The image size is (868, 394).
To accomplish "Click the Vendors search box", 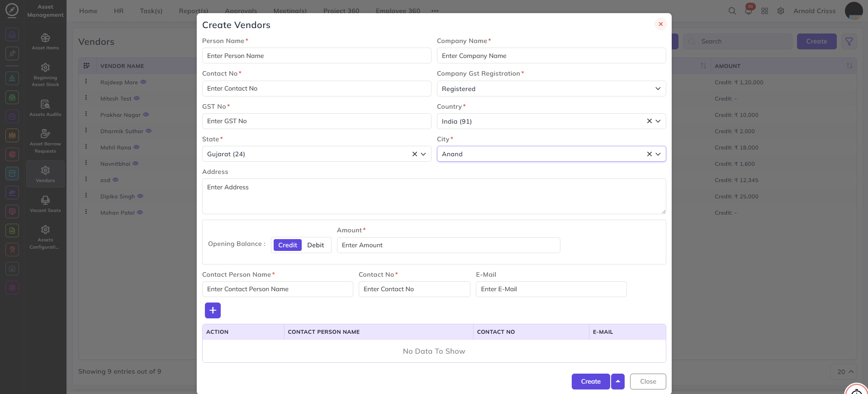I will coord(738,41).
